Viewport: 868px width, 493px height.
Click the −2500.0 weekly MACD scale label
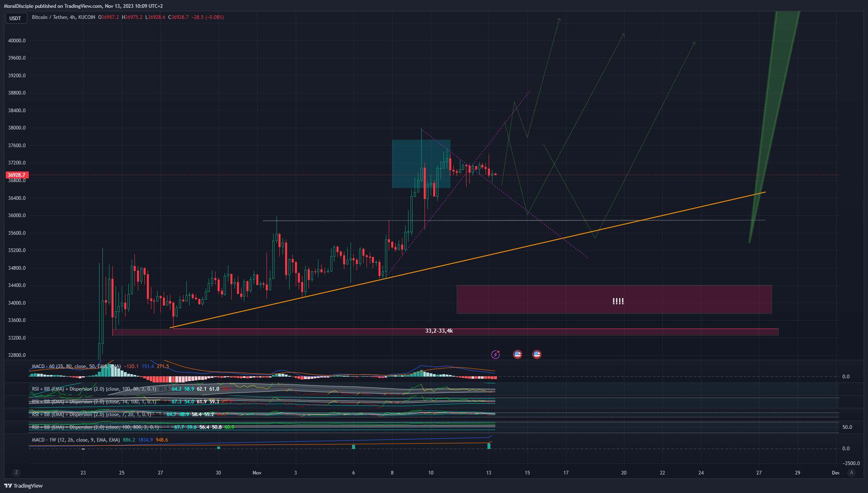point(851,463)
